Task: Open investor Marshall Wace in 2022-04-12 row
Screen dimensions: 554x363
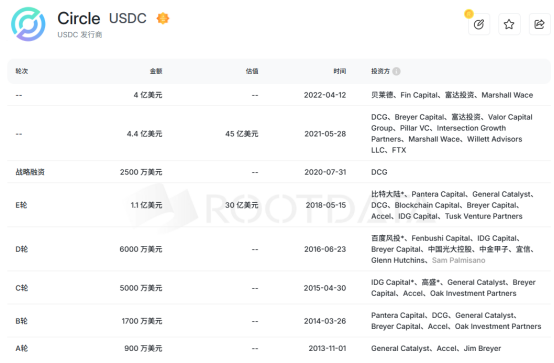Action: [507, 95]
